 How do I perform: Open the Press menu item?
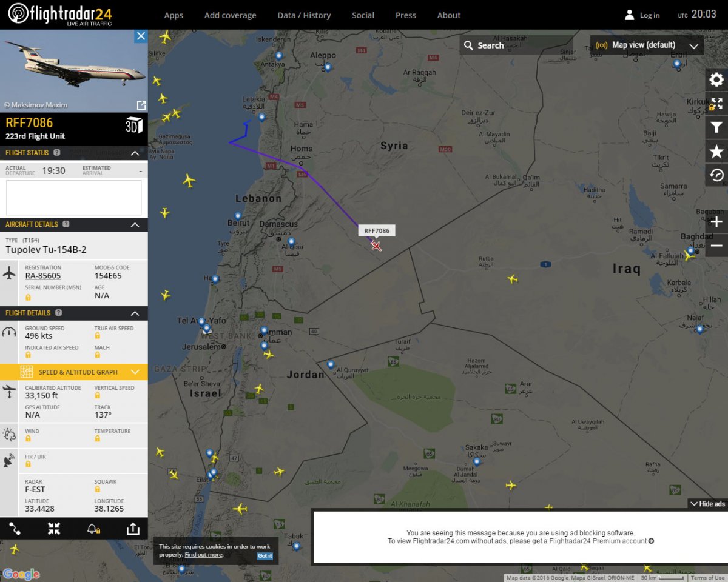(x=406, y=15)
